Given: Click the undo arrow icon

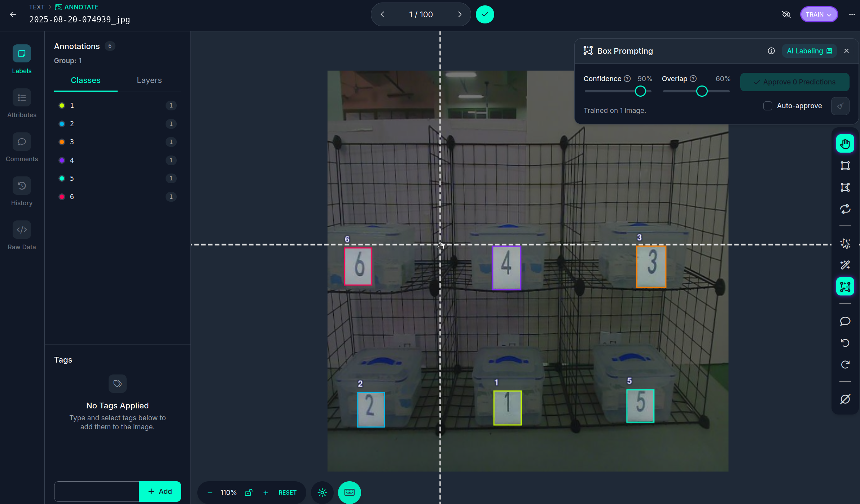Looking at the screenshot, I should 845,343.
